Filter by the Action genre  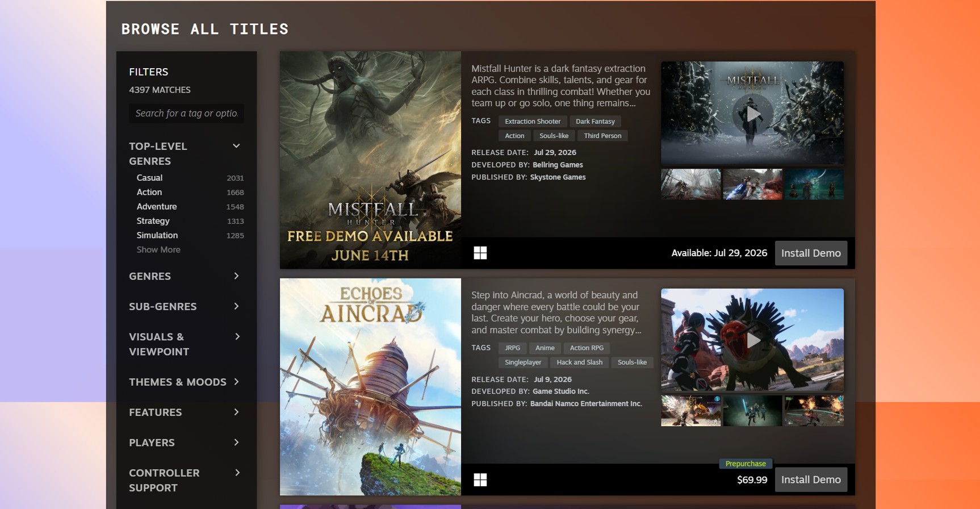(x=149, y=192)
